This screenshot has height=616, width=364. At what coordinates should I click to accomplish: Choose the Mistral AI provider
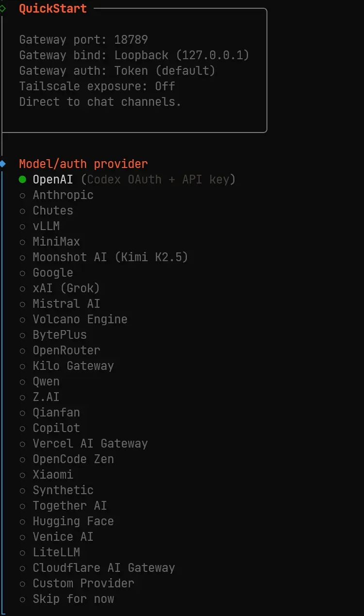pos(66,303)
